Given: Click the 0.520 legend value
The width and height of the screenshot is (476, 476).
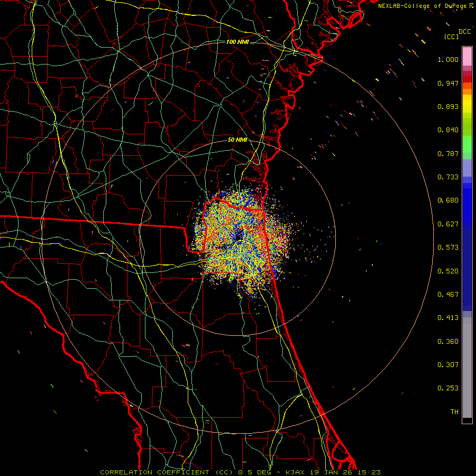Looking at the screenshot, I should (448, 271).
